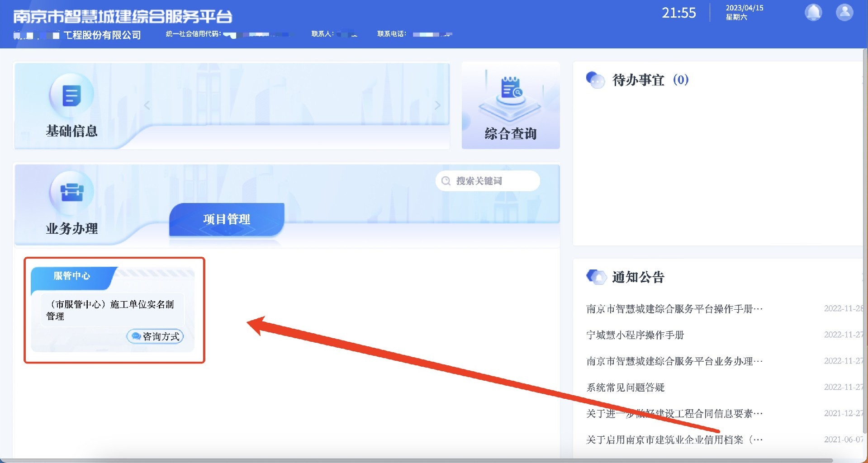Switch to the 项目管理 tab
Image resolution: width=868 pixels, height=463 pixels.
[227, 219]
